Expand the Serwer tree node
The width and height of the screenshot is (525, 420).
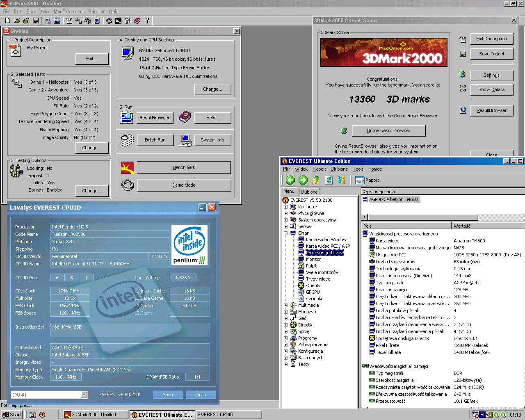click(285, 226)
